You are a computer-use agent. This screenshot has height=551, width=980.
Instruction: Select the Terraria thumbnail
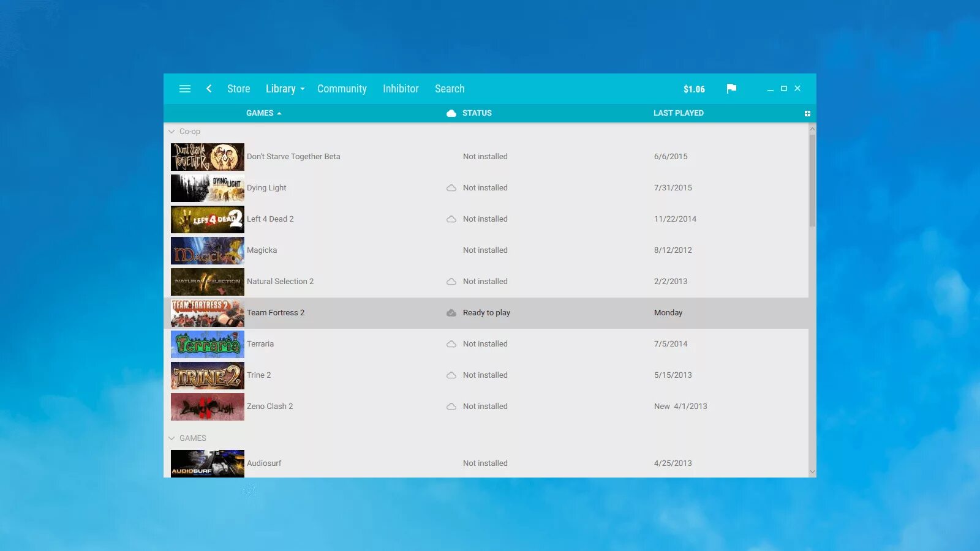click(x=208, y=344)
